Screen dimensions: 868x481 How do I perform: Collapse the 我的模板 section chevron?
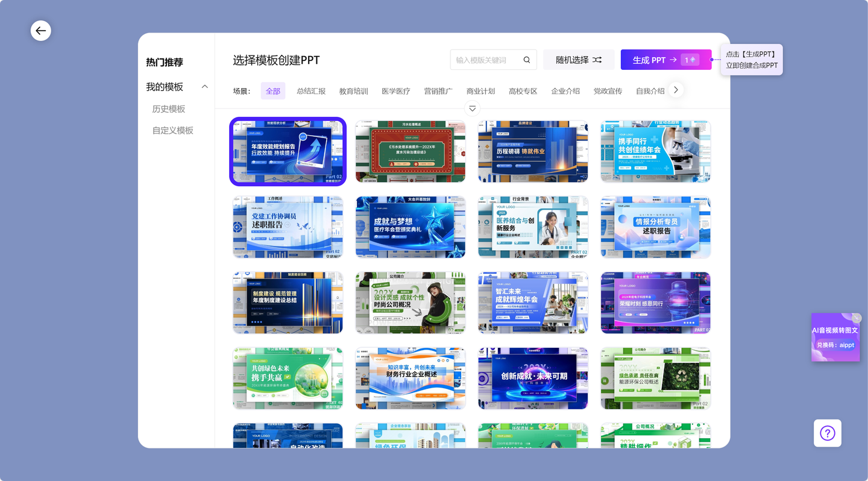[x=204, y=86]
